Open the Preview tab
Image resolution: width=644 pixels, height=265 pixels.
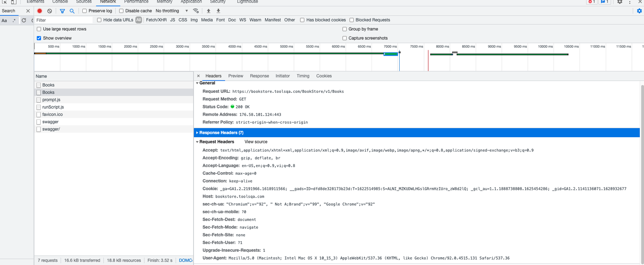(235, 76)
